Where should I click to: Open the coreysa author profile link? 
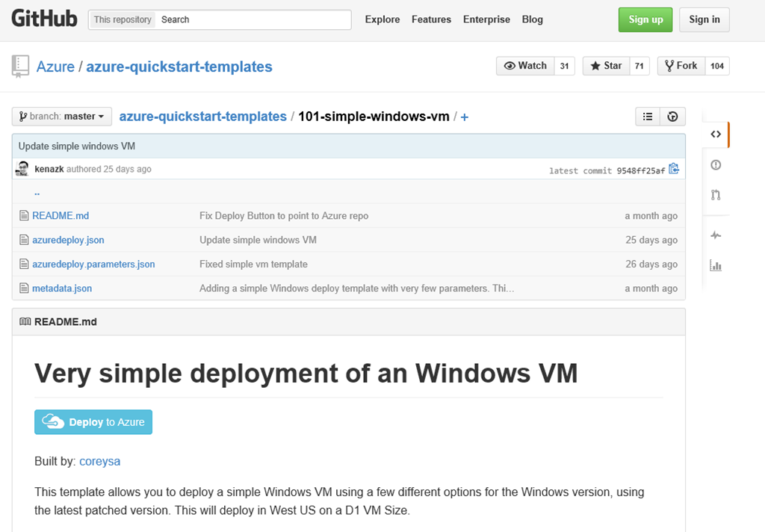[99, 462]
